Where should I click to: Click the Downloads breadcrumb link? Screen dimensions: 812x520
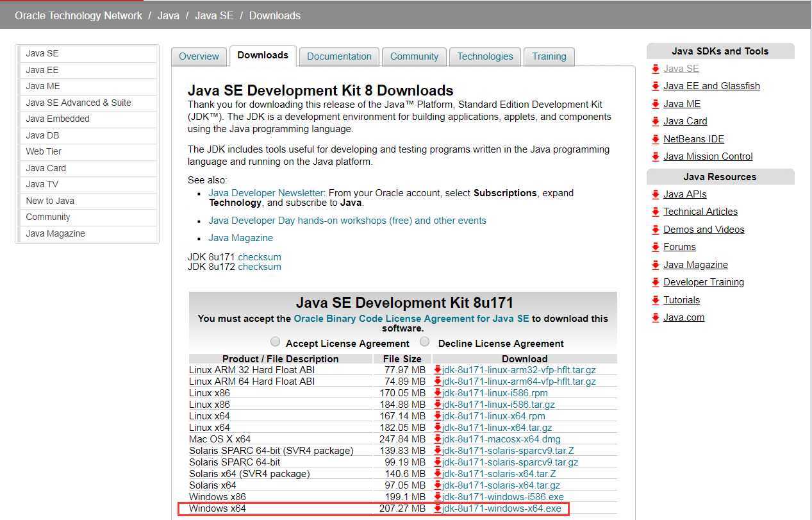[x=275, y=15]
